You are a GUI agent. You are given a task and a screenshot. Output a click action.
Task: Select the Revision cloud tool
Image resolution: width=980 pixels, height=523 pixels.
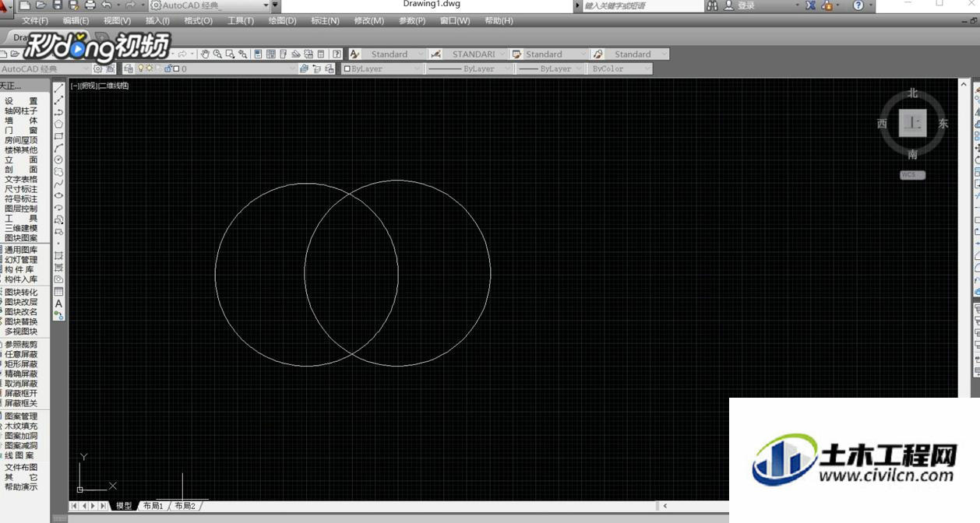pos(58,172)
